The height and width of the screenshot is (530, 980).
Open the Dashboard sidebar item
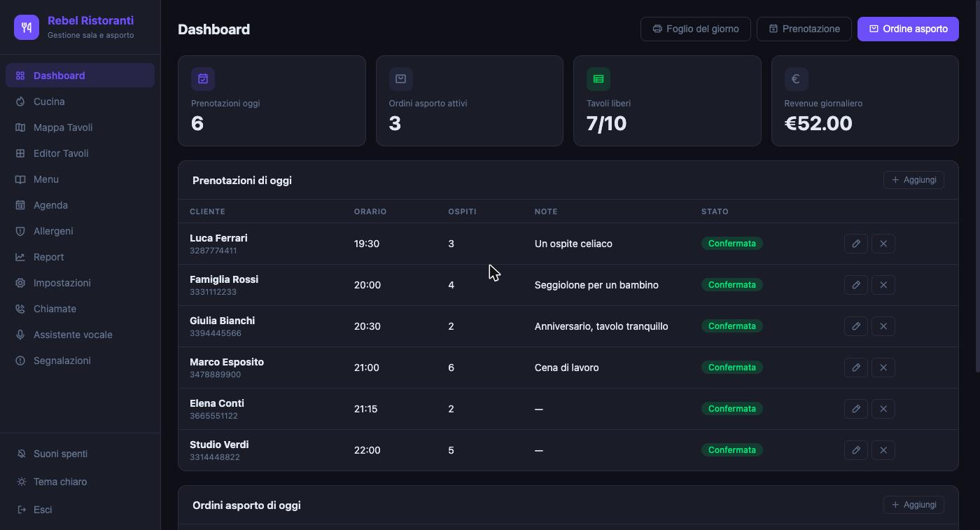(x=80, y=76)
